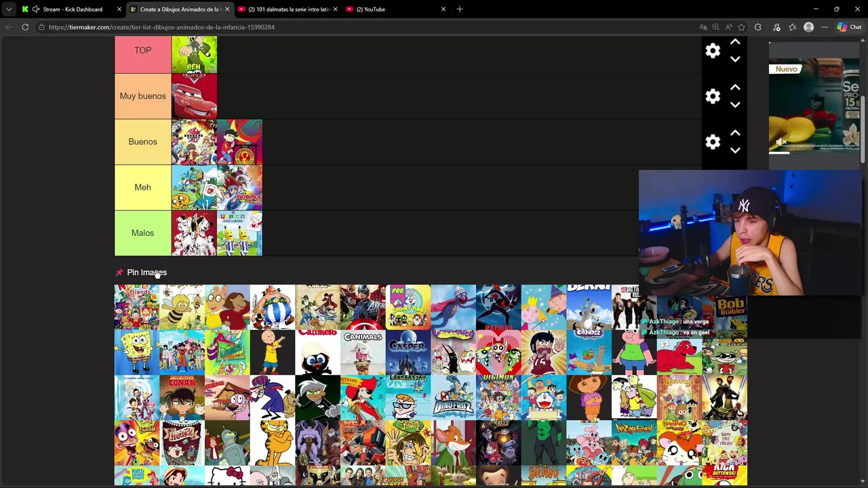The width and height of the screenshot is (868, 488).
Task: Switch to the (2) YouTube tab
Action: click(x=396, y=9)
